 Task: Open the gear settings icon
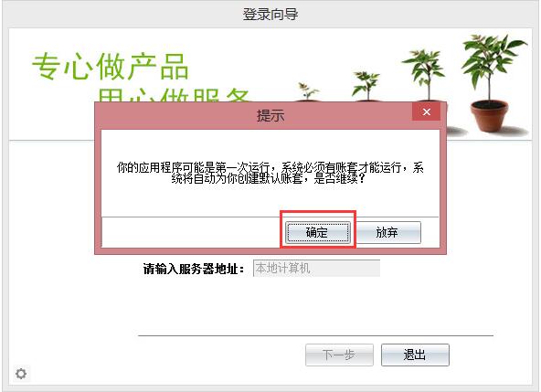coord(21,374)
